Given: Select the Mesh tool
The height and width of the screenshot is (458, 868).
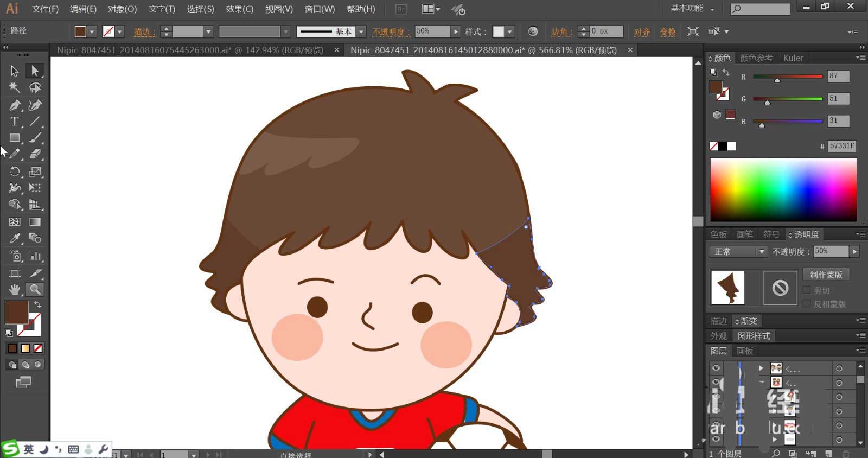Looking at the screenshot, I should click(15, 222).
